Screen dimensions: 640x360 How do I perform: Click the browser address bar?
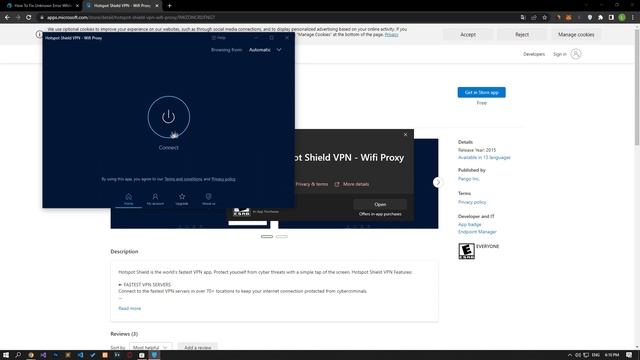coord(278,18)
